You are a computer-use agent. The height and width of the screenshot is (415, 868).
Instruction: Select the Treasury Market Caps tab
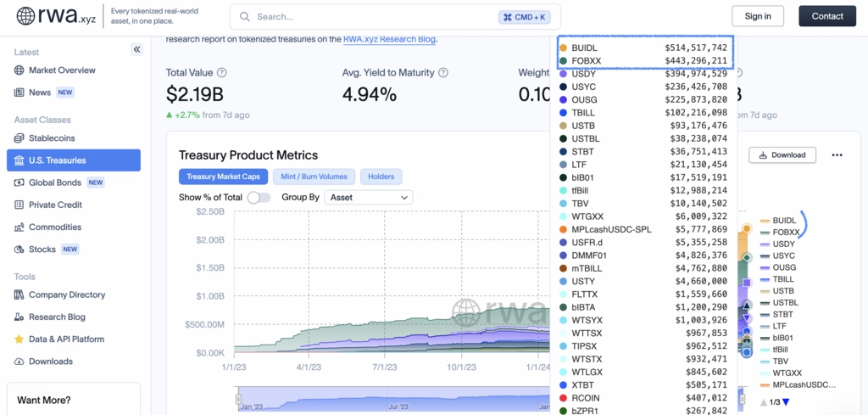click(x=223, y=177)
